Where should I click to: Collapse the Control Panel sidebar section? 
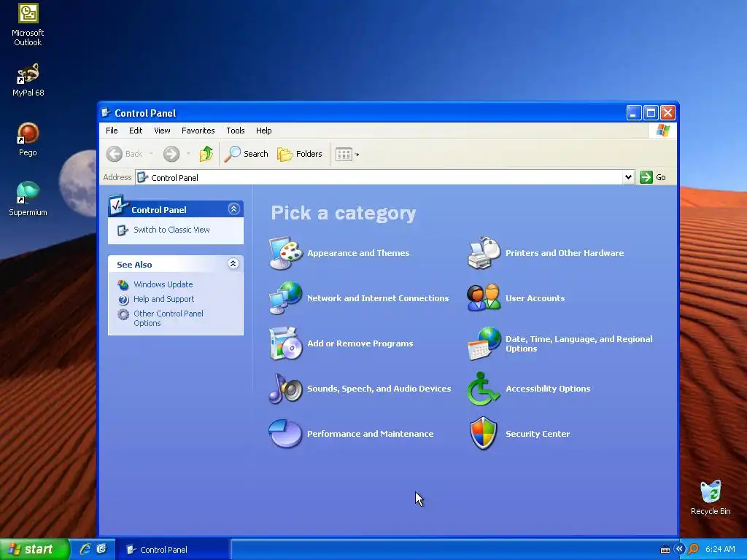click(233, 209)
